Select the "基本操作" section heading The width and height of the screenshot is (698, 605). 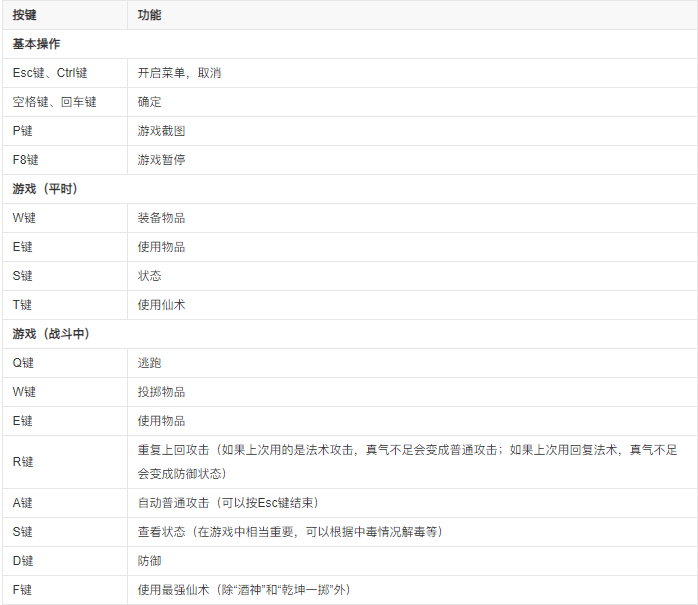[x=37, y=44]
